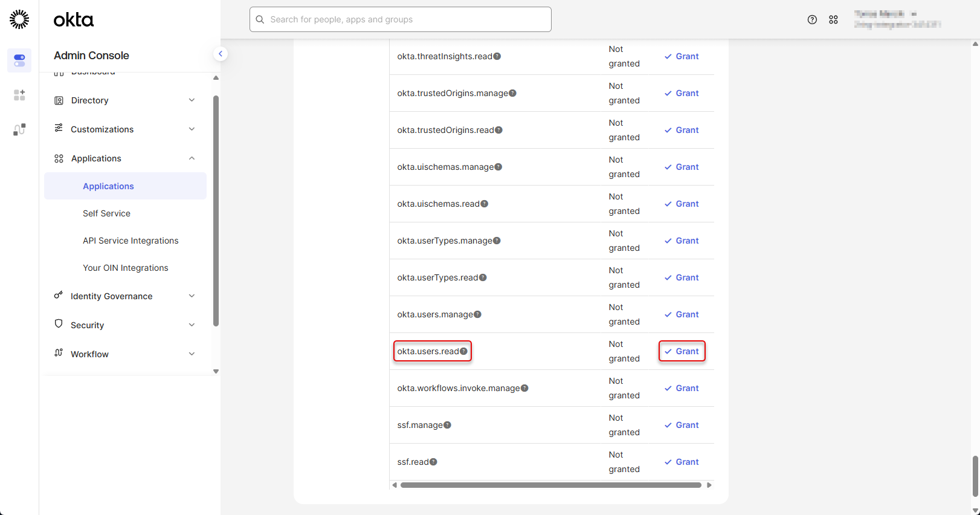
Task: Open the Self Service menu item
Action: tap(106, 213)
